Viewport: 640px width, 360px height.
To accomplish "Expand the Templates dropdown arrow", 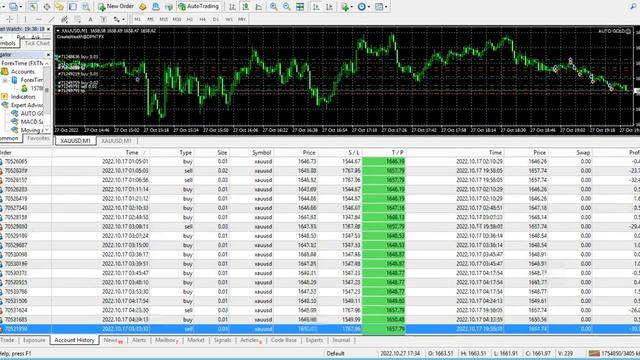I will point(386,7).
